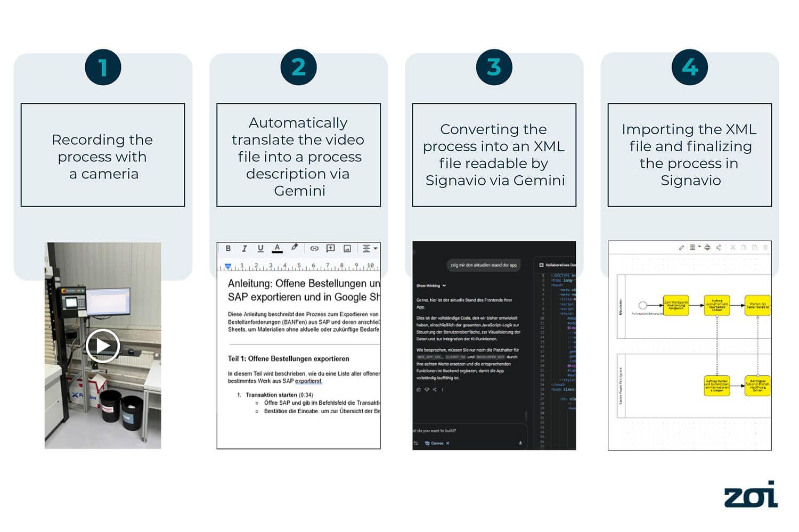The height and width of the screenshot is (532, 799).
Task: Share the Signavio diagram using the share icon
Action: tap(719, 247)
